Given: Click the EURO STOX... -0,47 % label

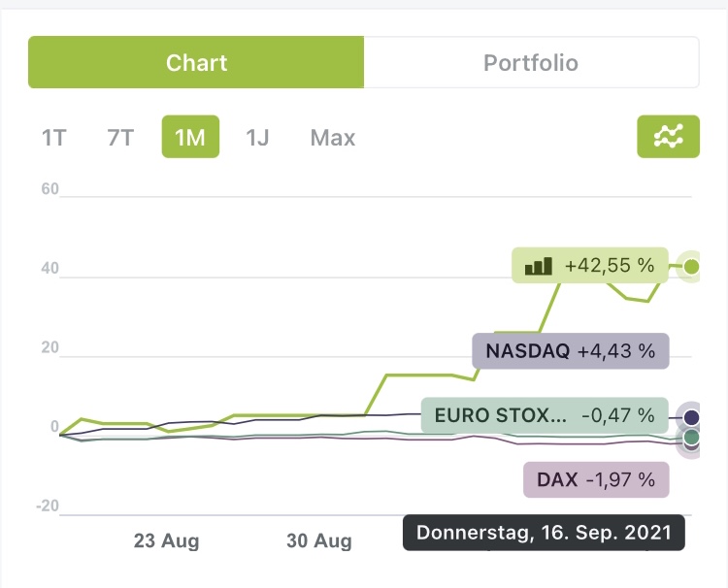Looking at the screenshot, I should coord(545,415).
